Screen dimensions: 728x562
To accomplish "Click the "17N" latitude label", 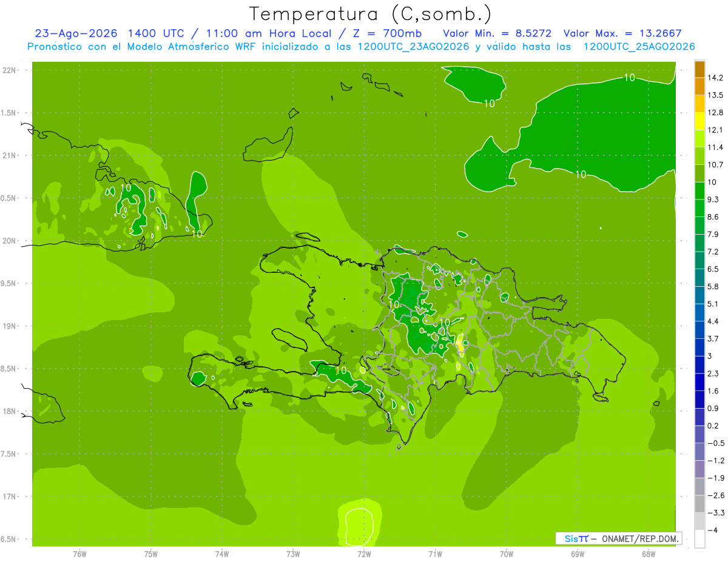I will click(x=9, y=497).
